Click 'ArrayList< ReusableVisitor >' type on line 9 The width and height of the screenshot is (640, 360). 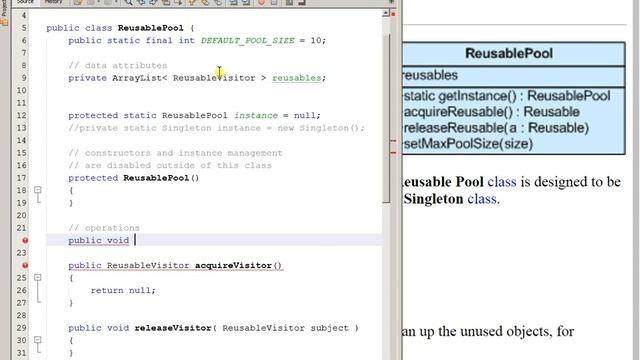pyautogui.click(x=189, y=78)
